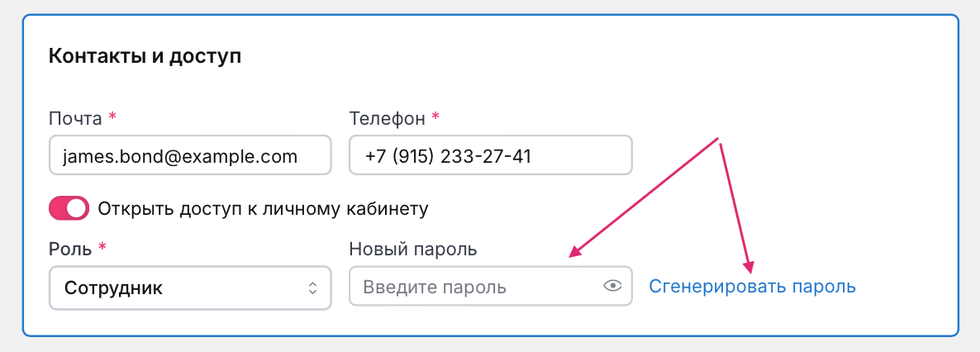Click the Контакты и доступ heading
Image resolution: width=980 pixels, height=352 pixels.
(x=145, y=56)
